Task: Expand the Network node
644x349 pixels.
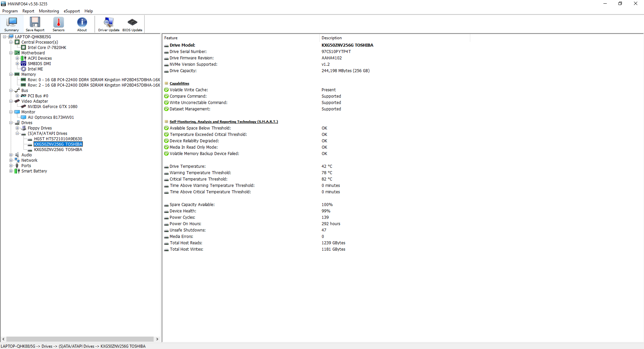Action: pyautogui.click(x=11, y=160)
